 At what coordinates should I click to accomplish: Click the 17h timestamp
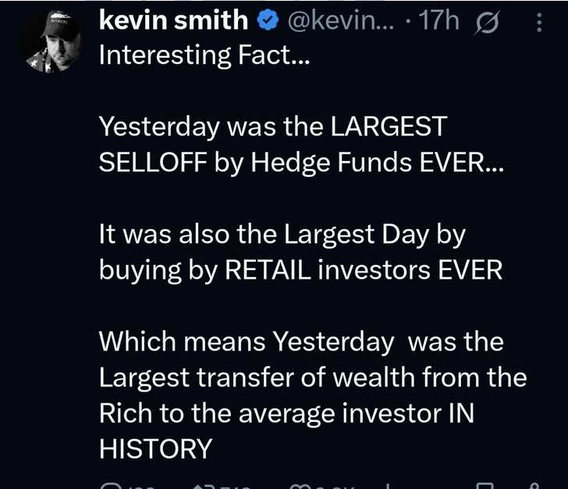[439, 20]
